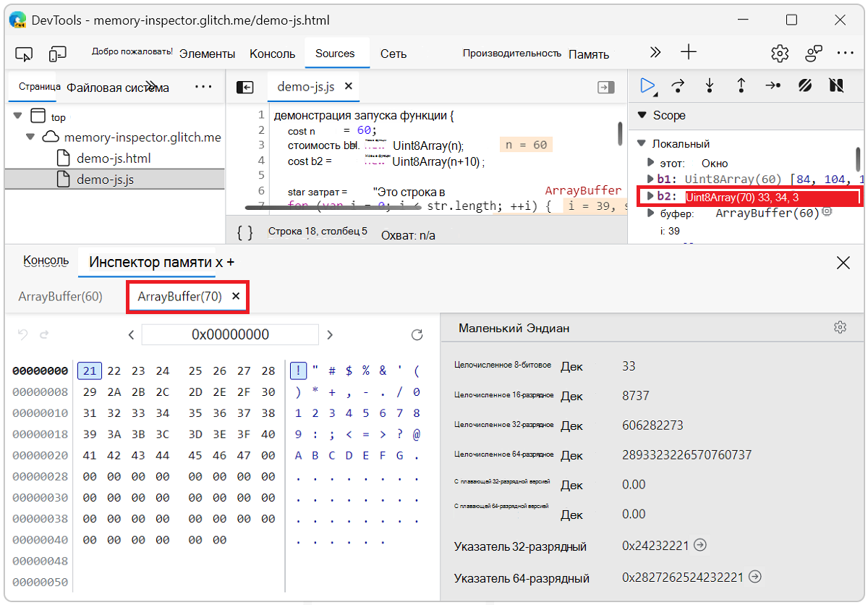Image resolution: width=868 pixels, height=605 pixels.
Task: Resume script execution in the debugger
Action: point(648,85)
